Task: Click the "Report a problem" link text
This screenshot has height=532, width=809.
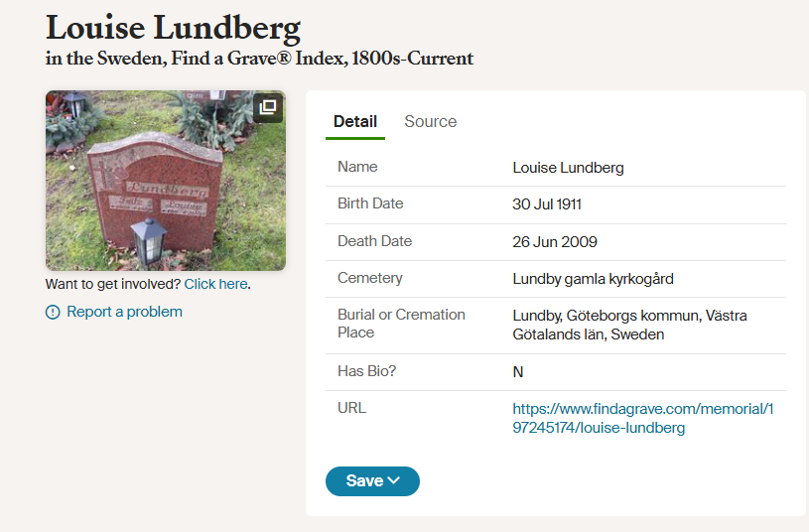Action: [x=124, y=312]
